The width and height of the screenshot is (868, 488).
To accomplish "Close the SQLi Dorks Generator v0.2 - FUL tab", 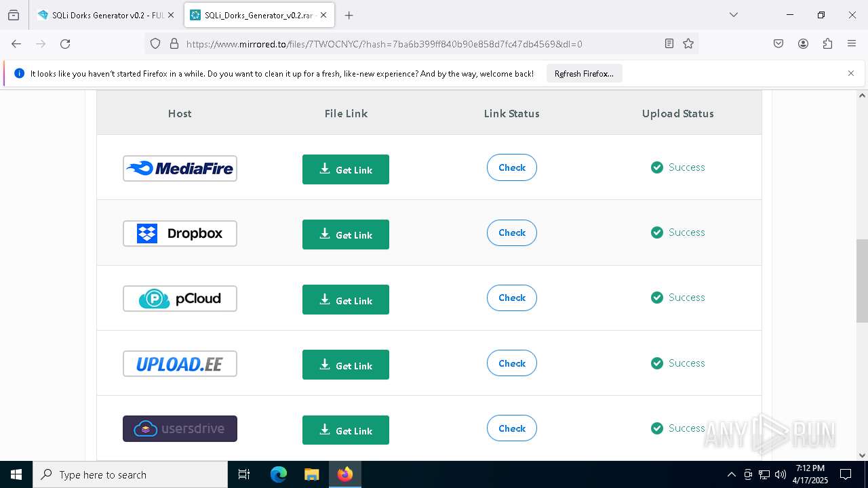I will [171, 15].
